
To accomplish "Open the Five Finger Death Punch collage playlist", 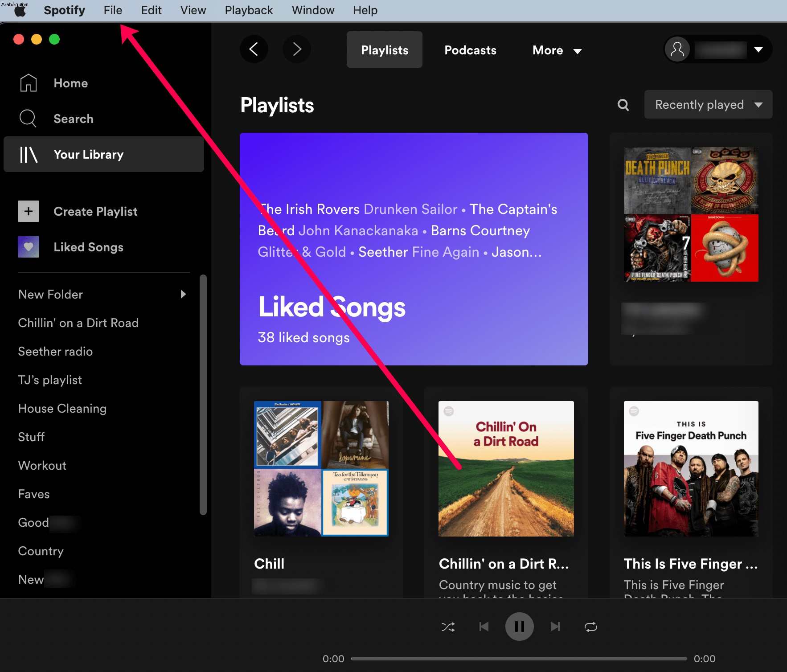I will (691, 214).
